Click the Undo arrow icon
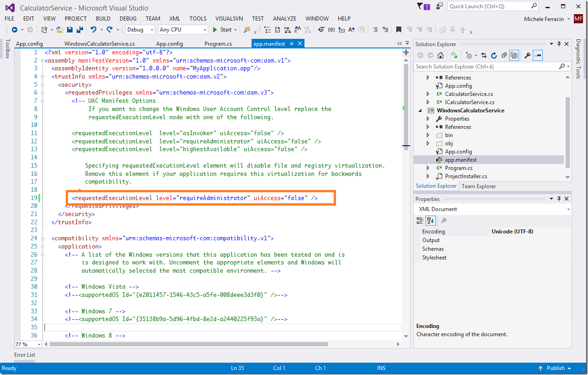 pyautogui.click(x=94, y=30)
